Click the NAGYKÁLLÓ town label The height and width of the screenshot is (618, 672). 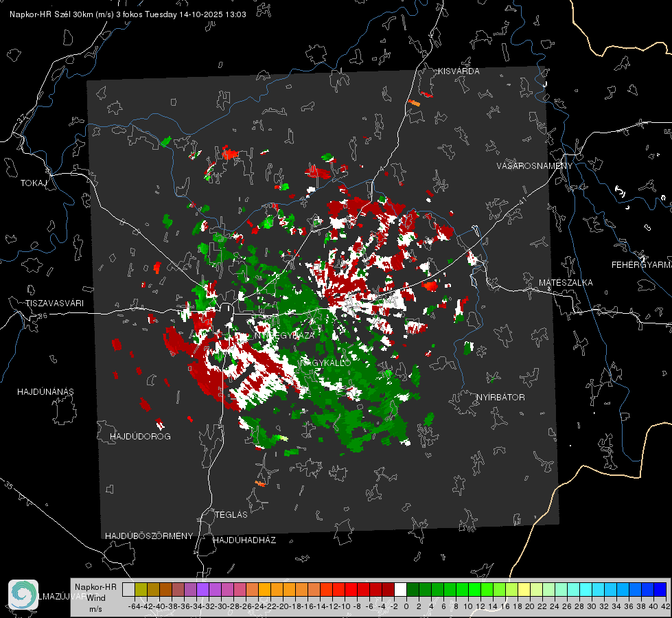pos(326,363)
